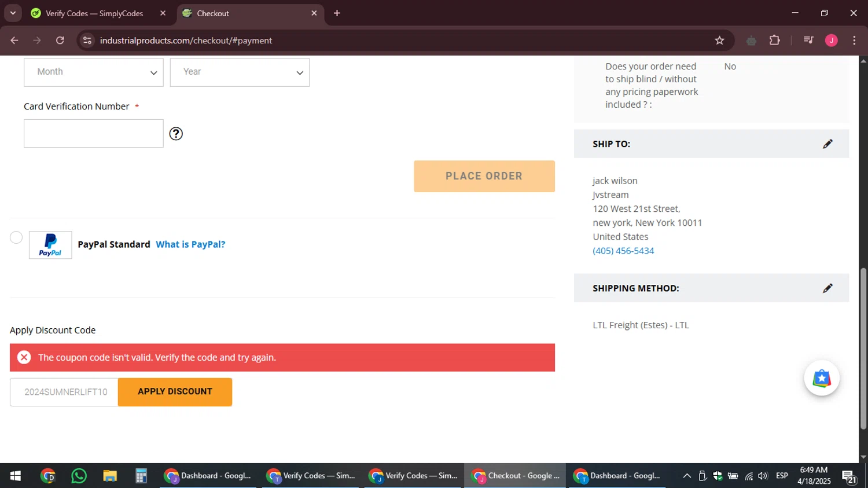This screenshot has height=488, width=868.
Task: Open the floating shopping rewards bag widget
Action: point(822,378)
